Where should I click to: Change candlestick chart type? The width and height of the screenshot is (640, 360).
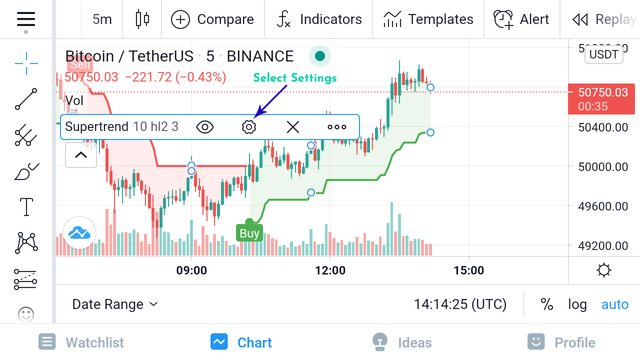142,19
